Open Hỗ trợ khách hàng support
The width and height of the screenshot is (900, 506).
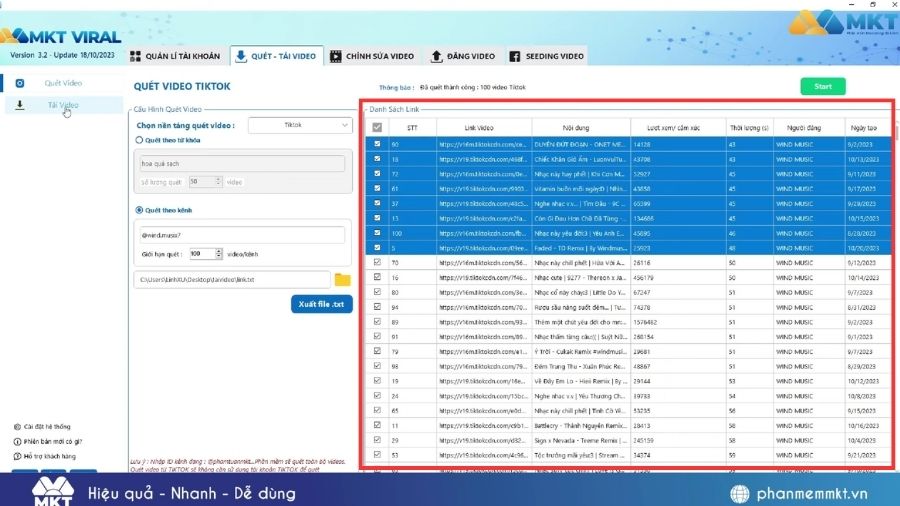click(18, 456)
